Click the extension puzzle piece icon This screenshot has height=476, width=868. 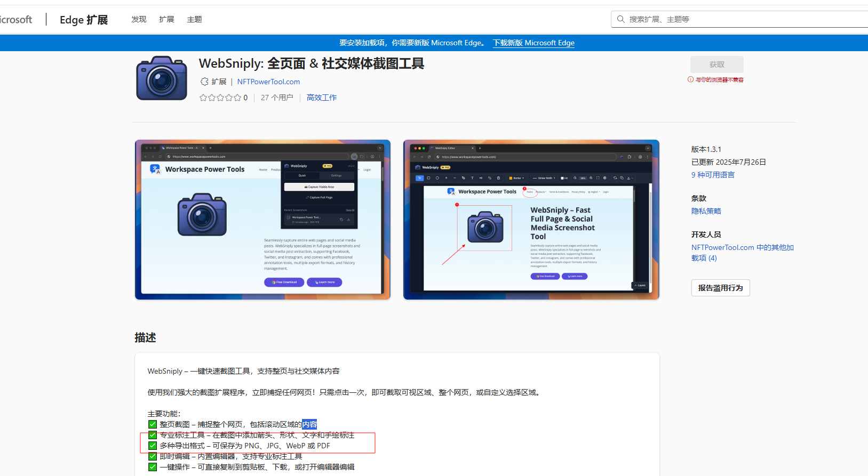tap(204, 82)
